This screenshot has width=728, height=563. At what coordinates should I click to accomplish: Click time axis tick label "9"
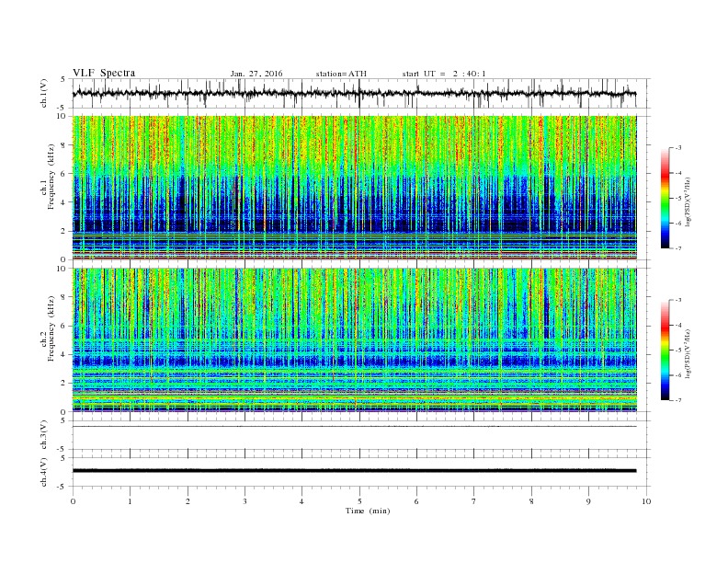coord(588,501)
